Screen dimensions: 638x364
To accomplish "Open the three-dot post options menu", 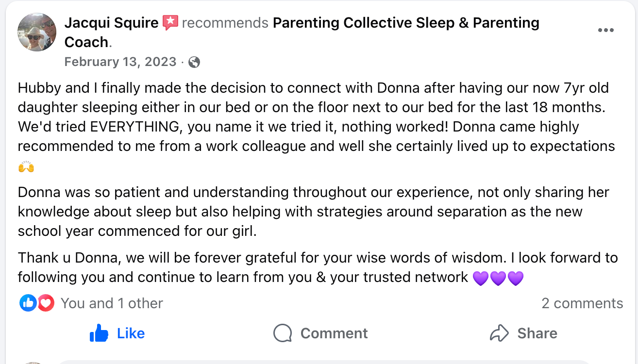I will (x=605, y=30).
